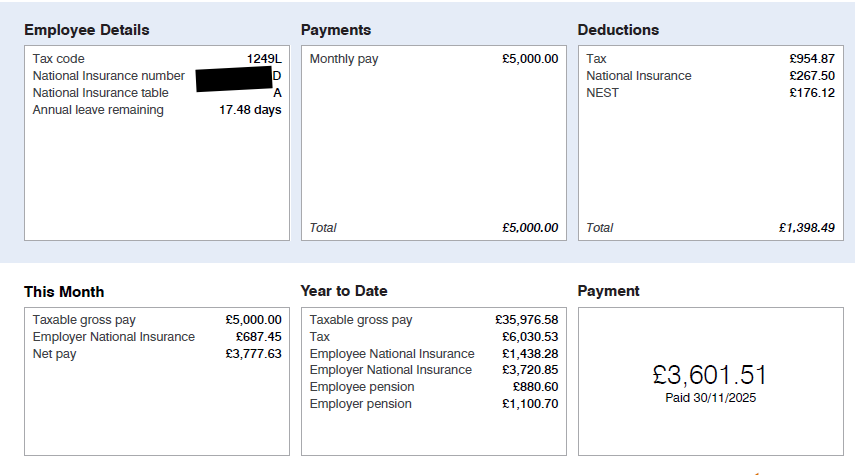855x475 pixels.
Task: Click the Deductions section heading
Action: click(x=618, y=30)
